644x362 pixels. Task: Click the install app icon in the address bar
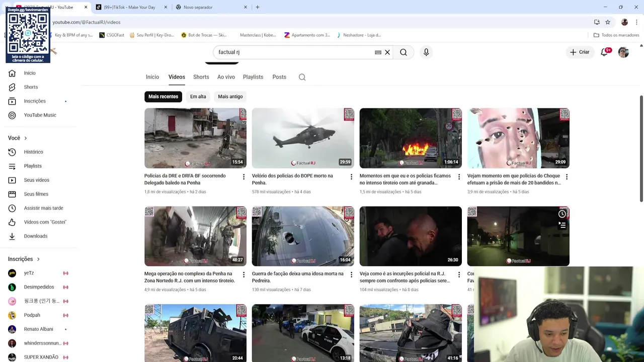click(597, 22)
